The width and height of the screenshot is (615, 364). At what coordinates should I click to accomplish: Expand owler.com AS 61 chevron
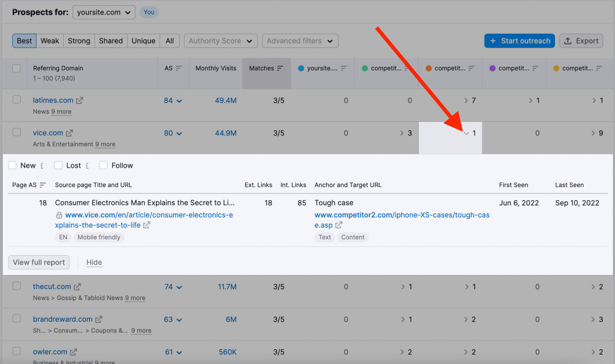(179, 352)
